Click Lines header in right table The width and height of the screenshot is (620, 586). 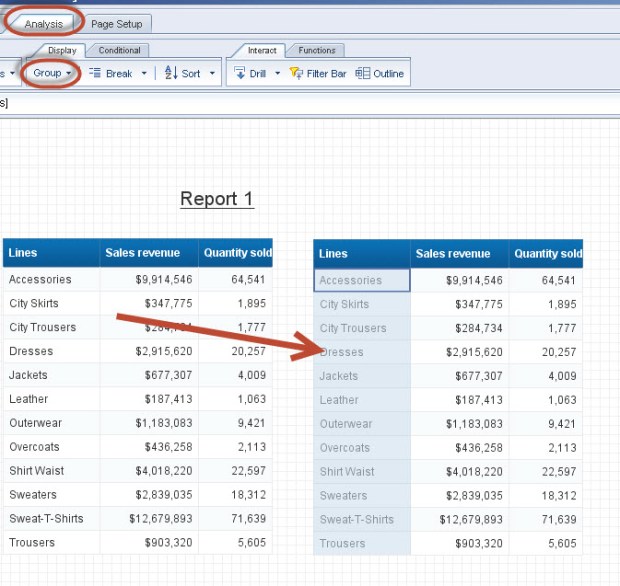coord(362,253)
